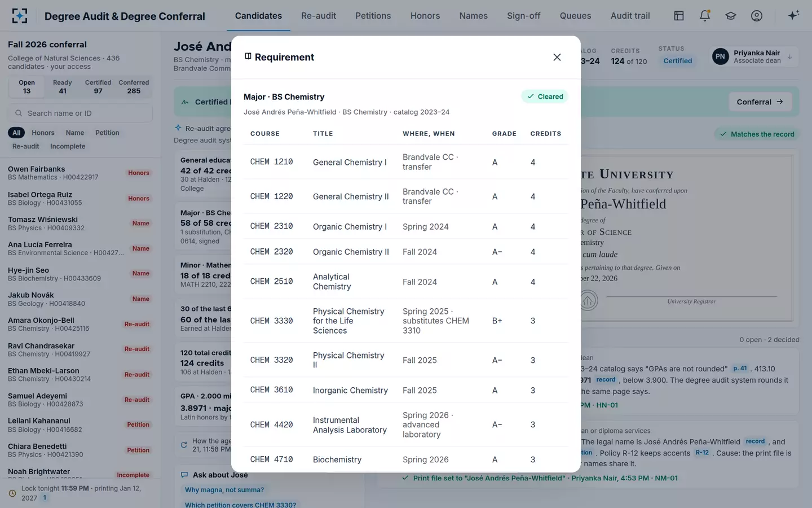812x508 pixels.
Task: Click the graduation cap icon
Action: click(x=731, y=16)
